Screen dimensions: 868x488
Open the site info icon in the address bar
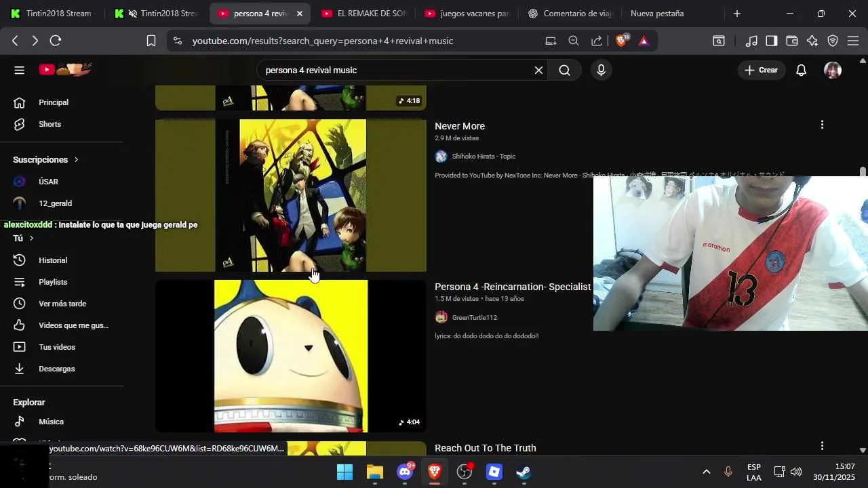178,41
